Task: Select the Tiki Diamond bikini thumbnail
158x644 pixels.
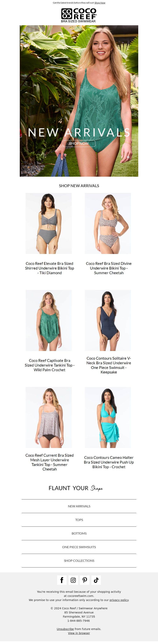Action: pos(49,223)
